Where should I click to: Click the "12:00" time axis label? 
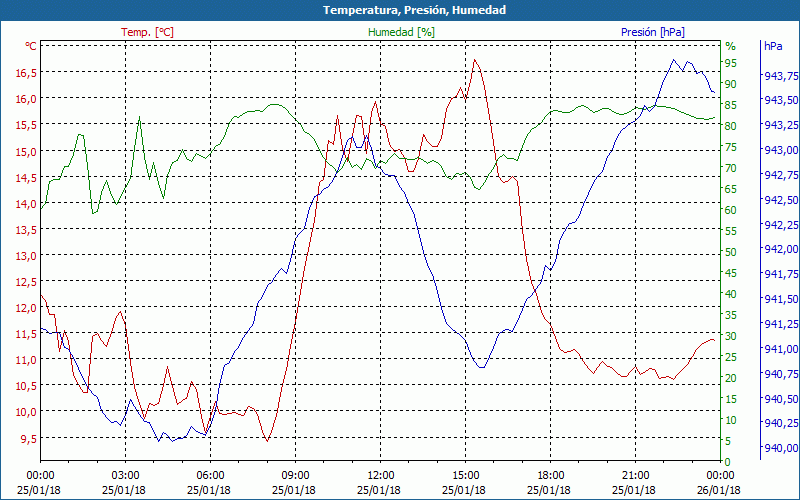381,476
